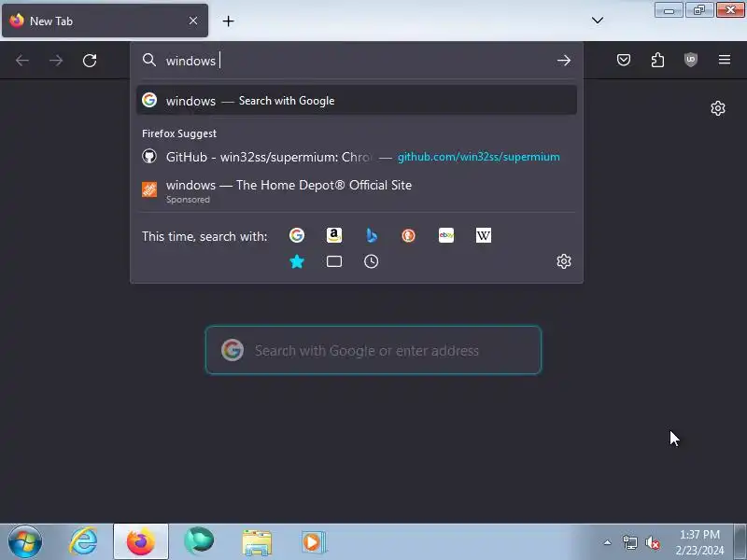Image resolution: width=747 pixels, height=560 pixels.
Task: Expand the list all tabs chevron
Action: [x=597, y=21]
